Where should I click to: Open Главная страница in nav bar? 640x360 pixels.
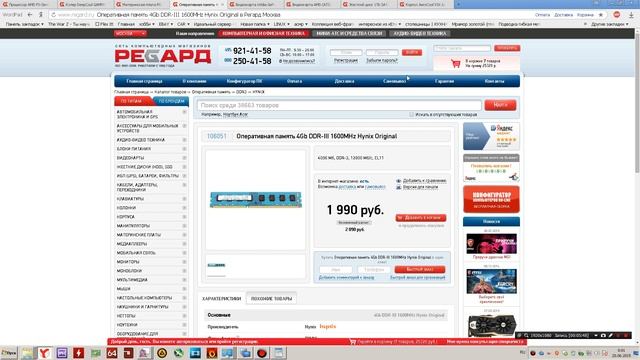144,81
